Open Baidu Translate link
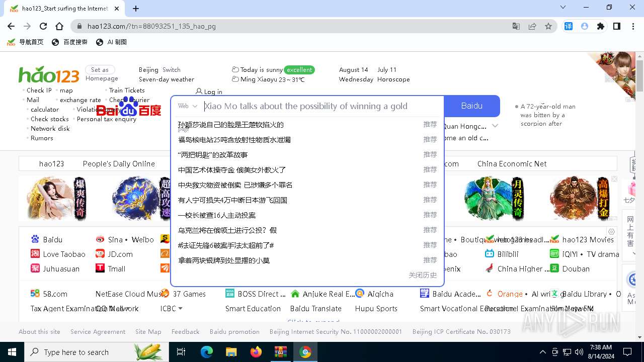Screen dimensions: 644x362 [x=315, y=308]
